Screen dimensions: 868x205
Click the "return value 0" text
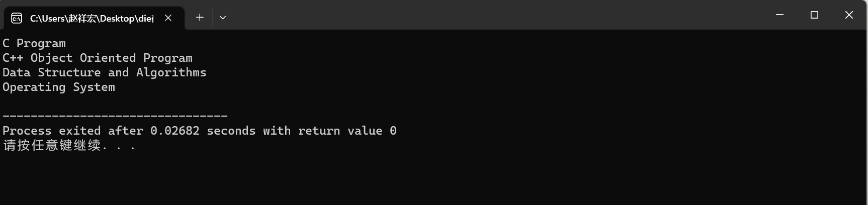(348, 131)
